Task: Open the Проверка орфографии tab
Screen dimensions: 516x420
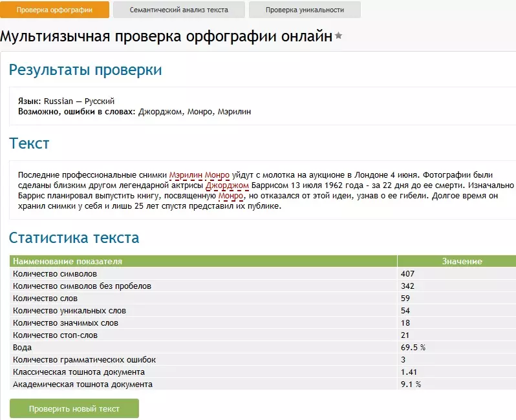Action: click(x=54, y=10)
